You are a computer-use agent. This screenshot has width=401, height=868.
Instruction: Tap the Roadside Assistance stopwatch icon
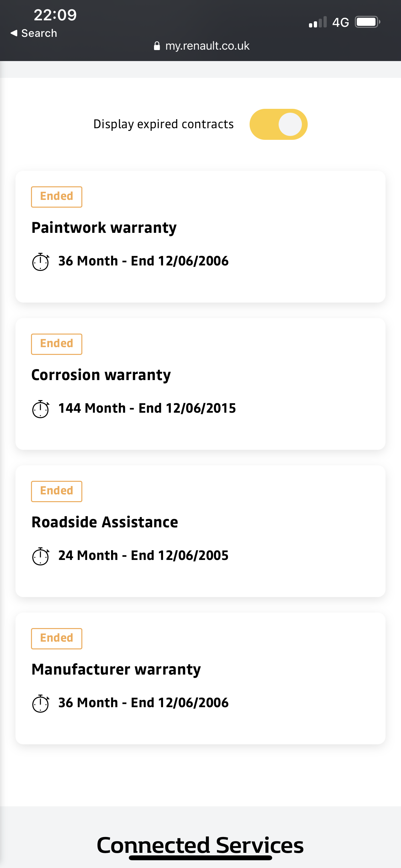point(40,556)
